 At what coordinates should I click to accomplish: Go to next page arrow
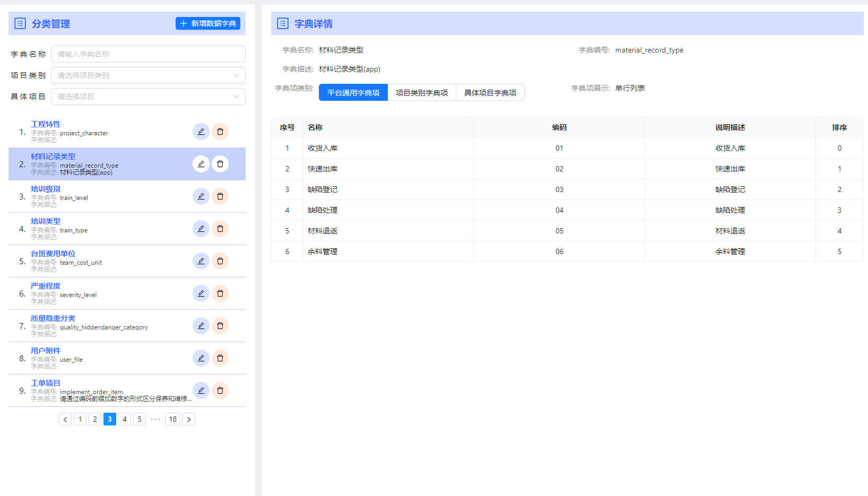[x=189, y=419]
